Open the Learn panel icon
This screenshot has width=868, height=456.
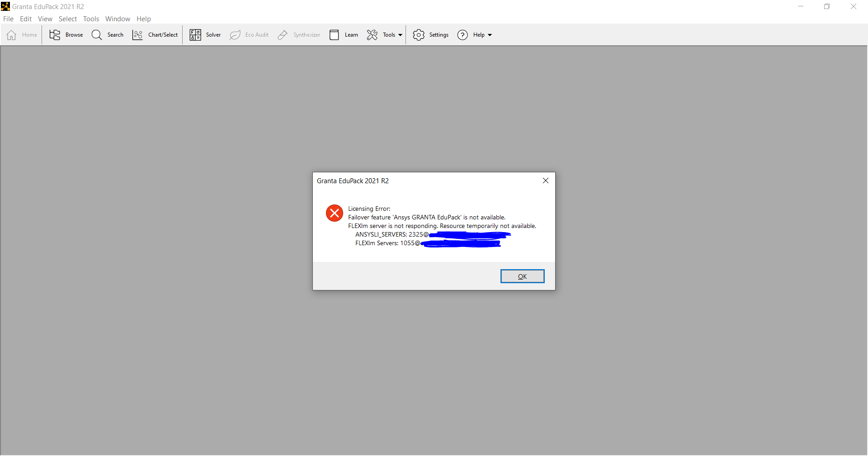pyautogui.click(x=334, y=35)
